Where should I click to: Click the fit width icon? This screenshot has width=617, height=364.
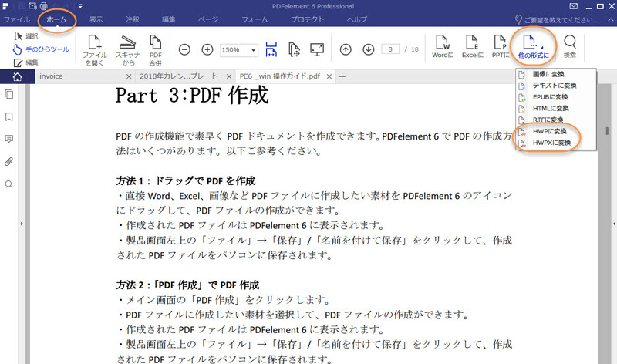(x=271, y=49)
